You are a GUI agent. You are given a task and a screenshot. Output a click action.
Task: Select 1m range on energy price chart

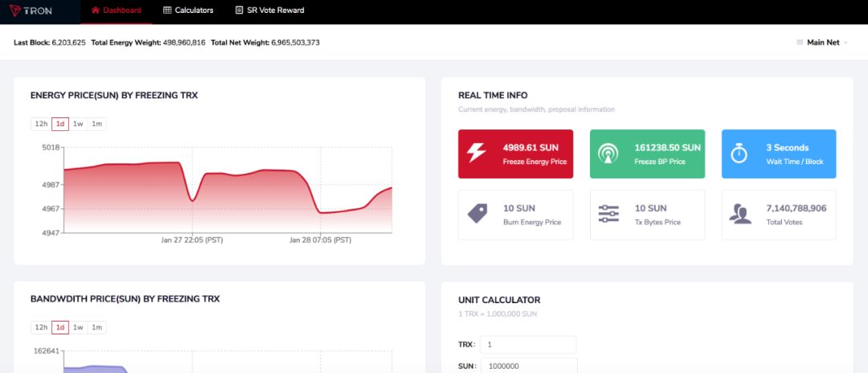pyautogui.click(x=97, y=124)
